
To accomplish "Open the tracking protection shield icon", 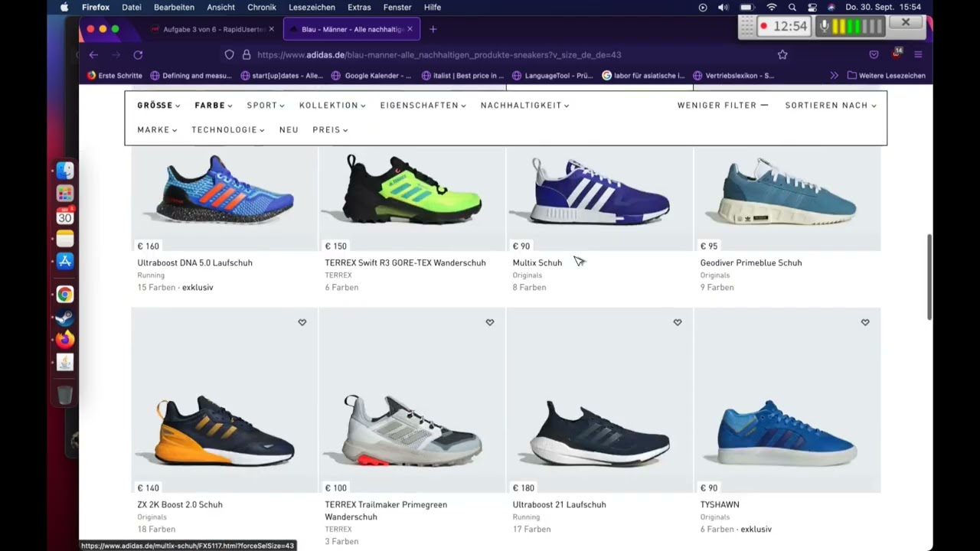I will (x=229, y=55).
